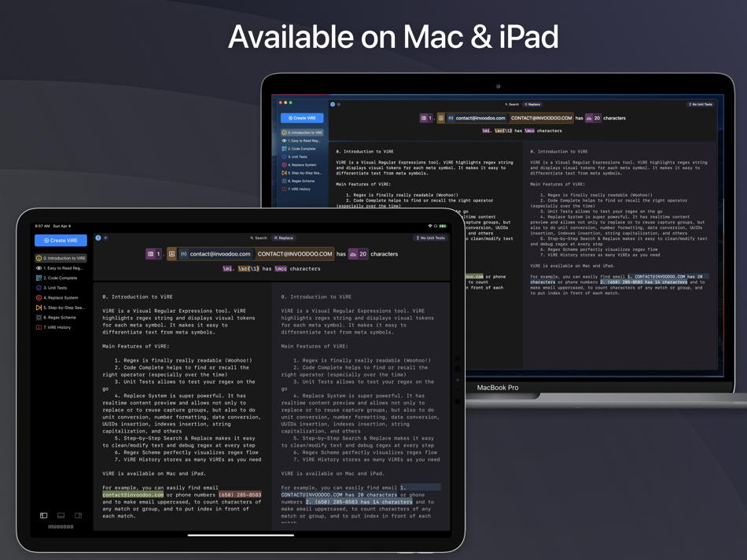Switch to Search mode on the MacBook
The image size is (747, 560).
point(512,105)
